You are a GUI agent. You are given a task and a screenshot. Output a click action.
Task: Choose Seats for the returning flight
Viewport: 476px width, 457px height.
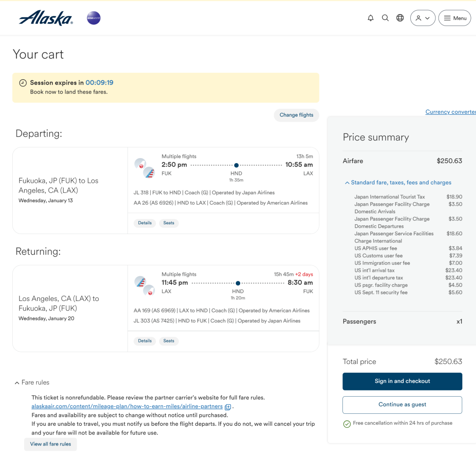click(x=169, y=341)
